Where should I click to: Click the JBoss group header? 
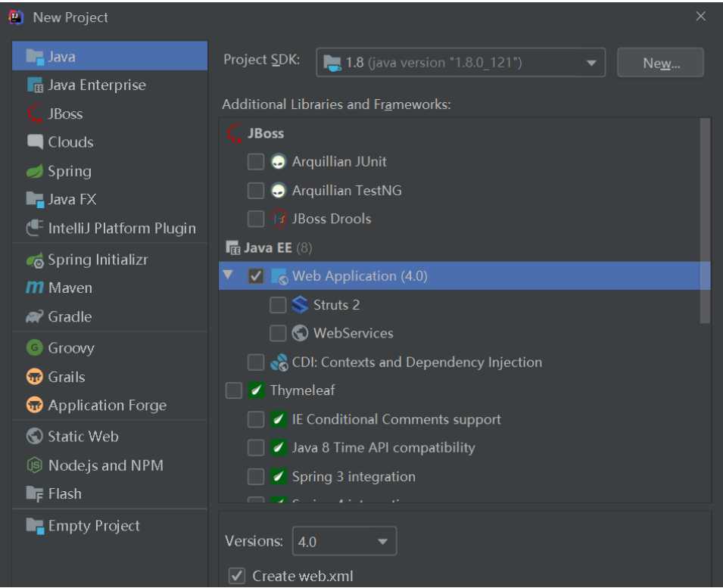tap(266, 134)
